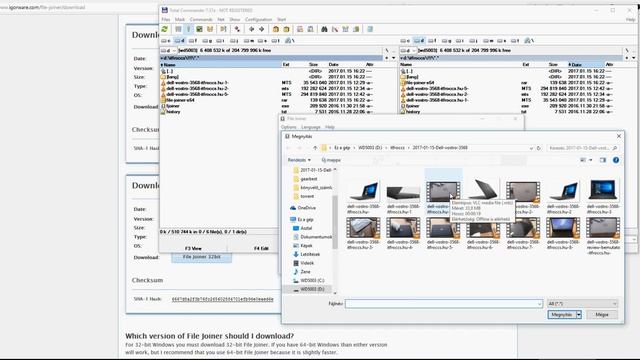Open search with the binoculars icon
Viewport: 640px width, 360px height.
[x=324, y=29]
